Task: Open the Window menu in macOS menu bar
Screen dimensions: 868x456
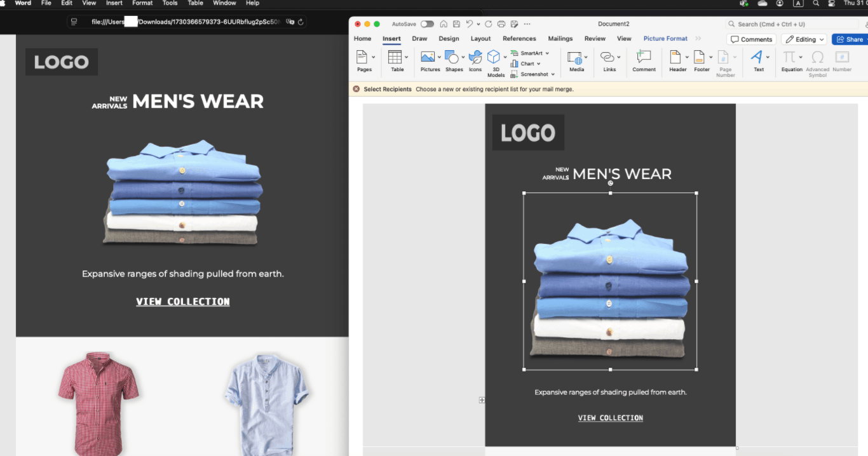Action: pyautogui.click(x=224, y=3)
